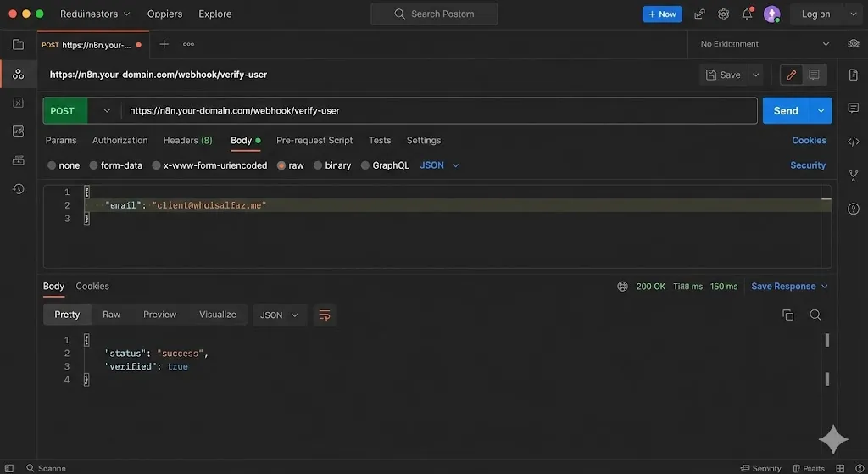Open code snippet icon in right sidebar
Image resolution: width=868 pixels, height=474 pixels.
(x=853, y=142)
